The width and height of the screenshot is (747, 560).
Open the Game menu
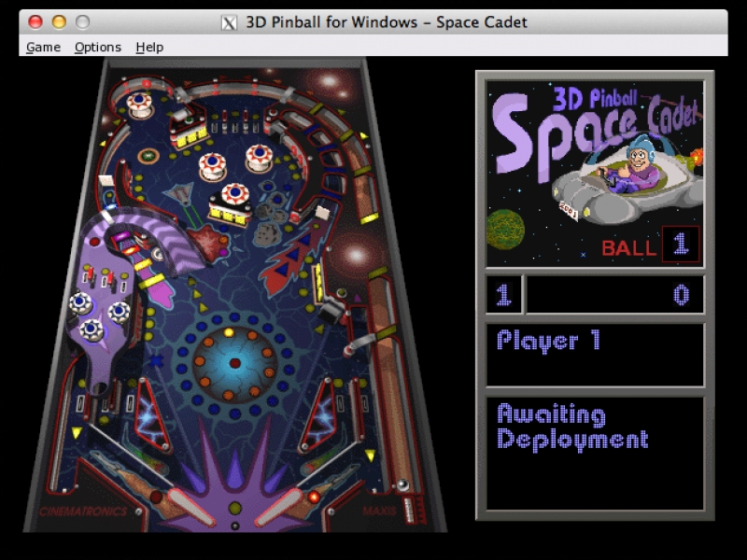pyautogui.click(x=43, y=47)
